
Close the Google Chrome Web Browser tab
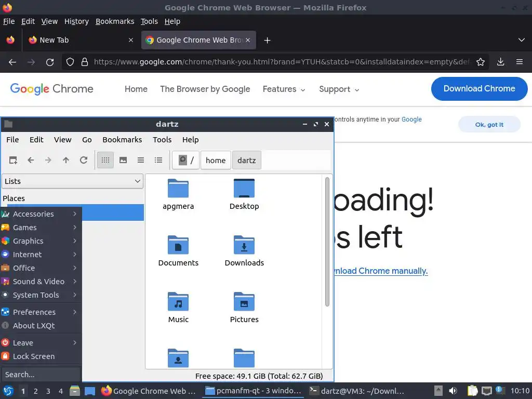(x=248, y=40)
